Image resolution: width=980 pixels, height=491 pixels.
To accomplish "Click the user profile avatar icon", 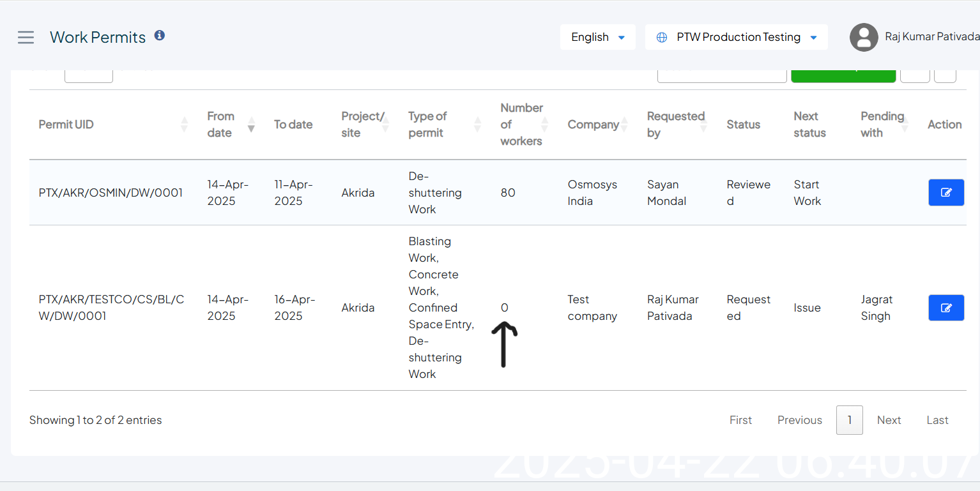I will pyautogui.click(x=863, y=38).
